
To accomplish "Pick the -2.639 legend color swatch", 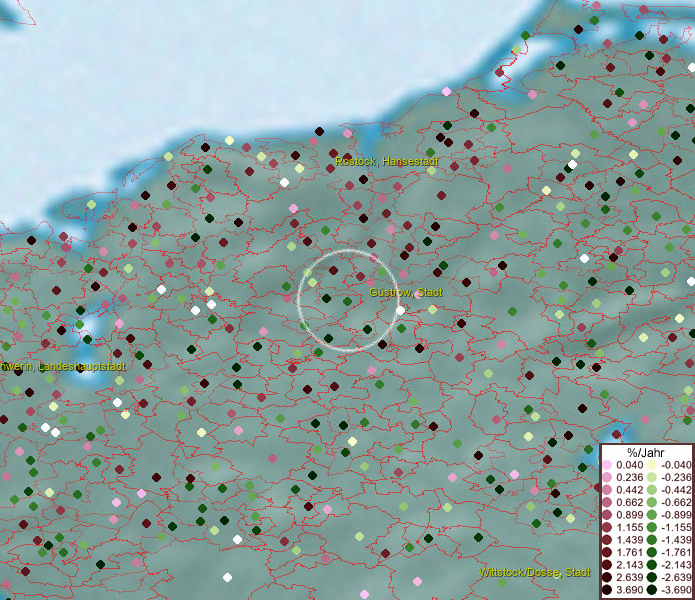I will pyautogui.click(x=652, y=577).
